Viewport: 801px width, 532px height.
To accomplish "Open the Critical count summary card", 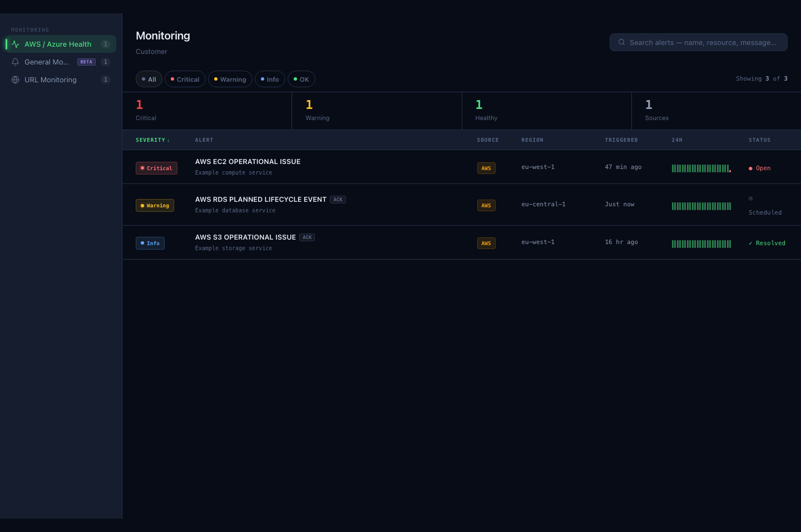I will click(207, 111).
